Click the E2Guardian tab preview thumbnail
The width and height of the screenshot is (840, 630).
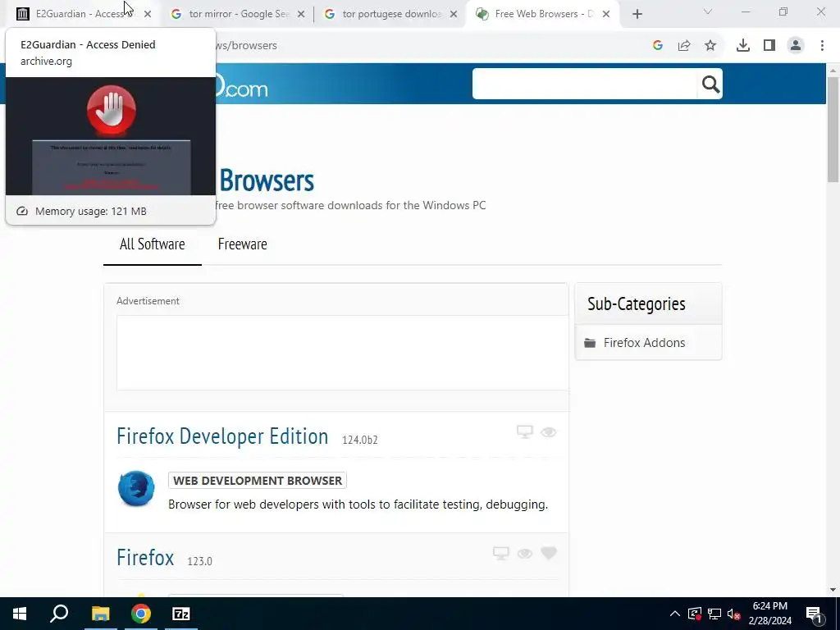111,136
